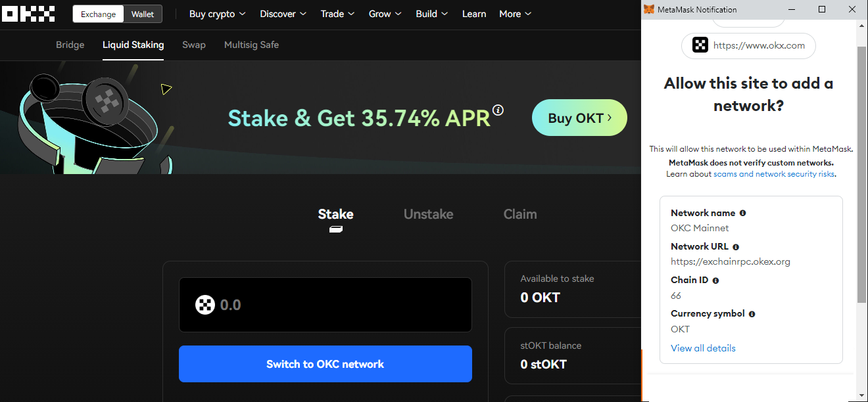Click the OKC Mainnet network name value
The height and width of the screenshot is (402, 868).
pyautogui.click(x=700, y=228)
